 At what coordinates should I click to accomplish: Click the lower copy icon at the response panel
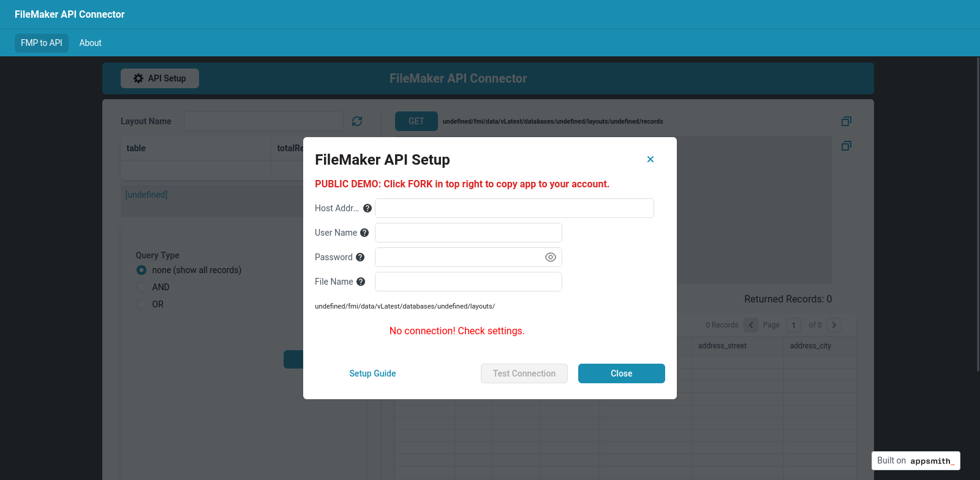click(x=846, y=146)
